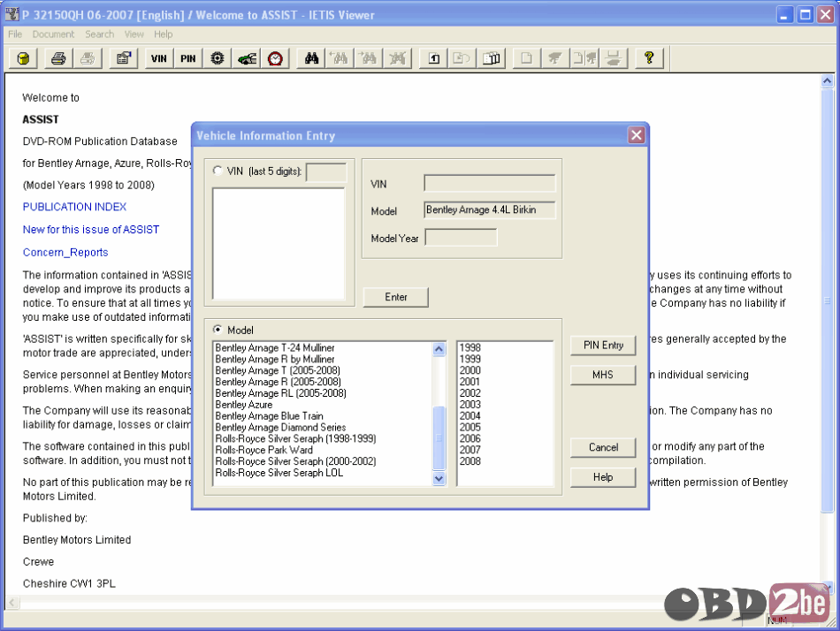This screenshot has height=631, width=840.
Task: Select the Model radio button
Action: click(x=218, y=330)
